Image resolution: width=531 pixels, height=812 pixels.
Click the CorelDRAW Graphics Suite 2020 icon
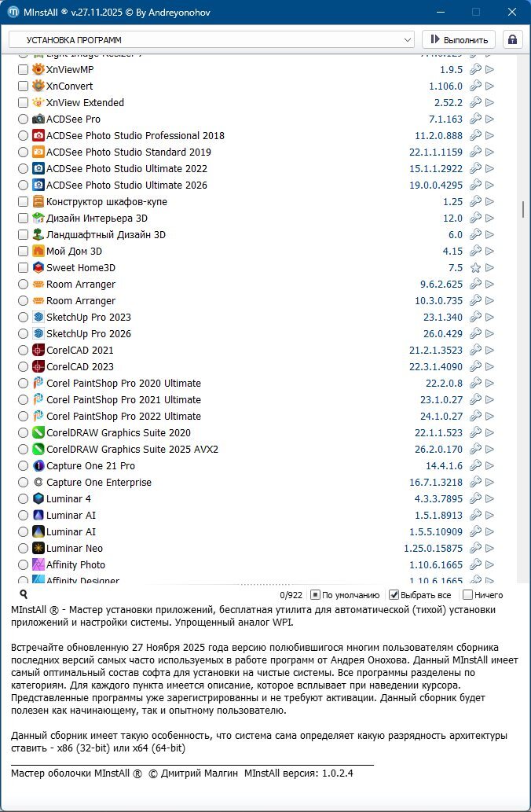(38, 433)
